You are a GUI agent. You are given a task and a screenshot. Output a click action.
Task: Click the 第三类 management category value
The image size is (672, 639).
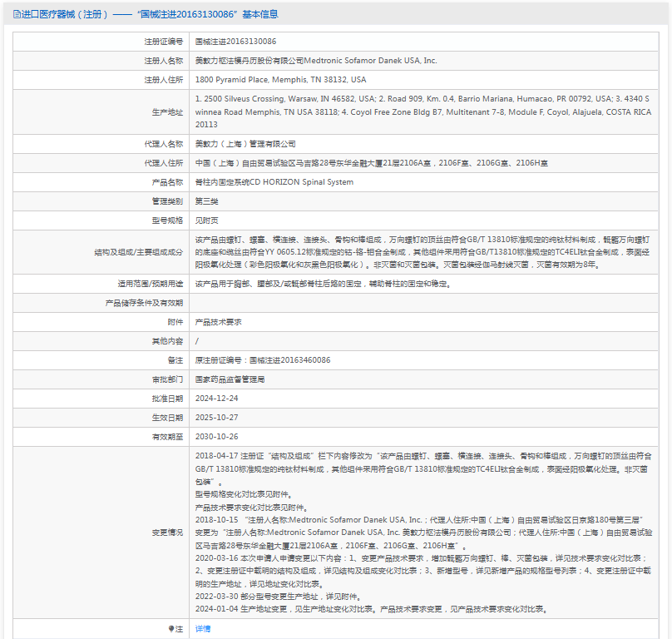pyautogui.click(x=207, y=201)
